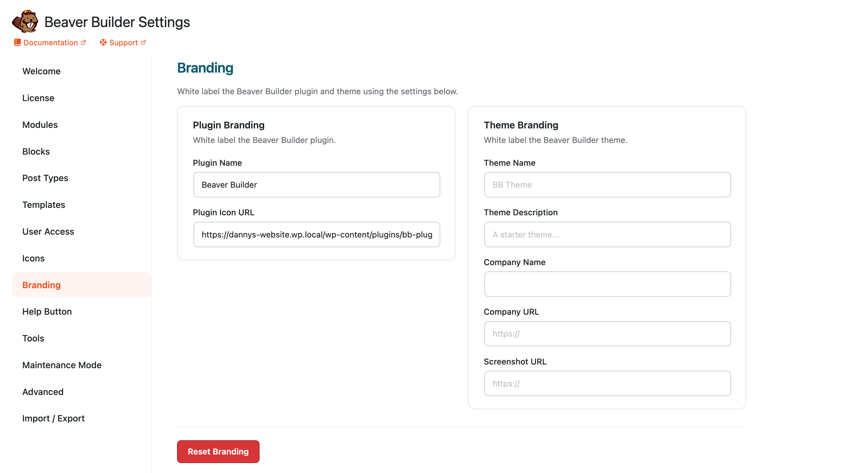This screenshot has width=868, height=473.
Task: Click the 'using the settings below' description text
Action: 410,91
